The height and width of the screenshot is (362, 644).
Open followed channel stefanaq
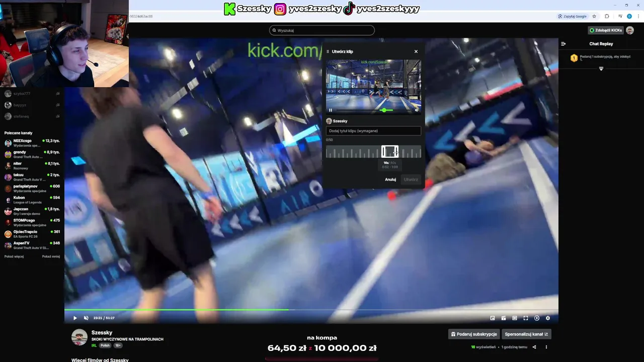(32, 116)
